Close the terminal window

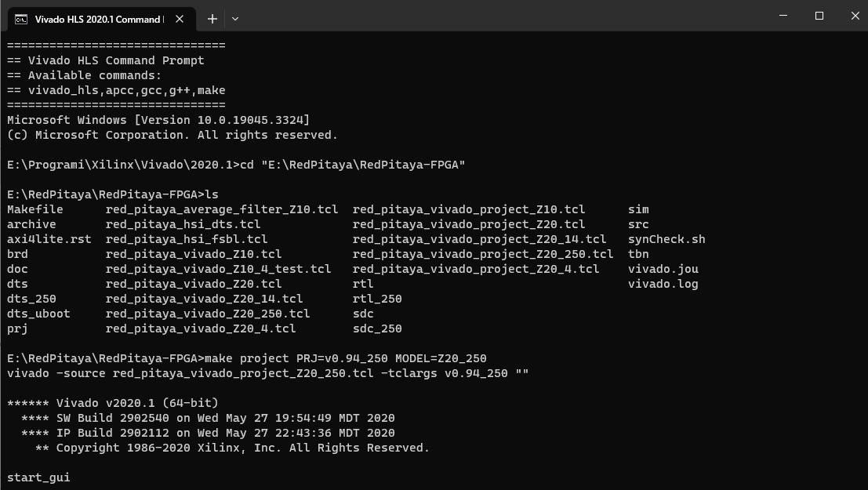point(855,16)
